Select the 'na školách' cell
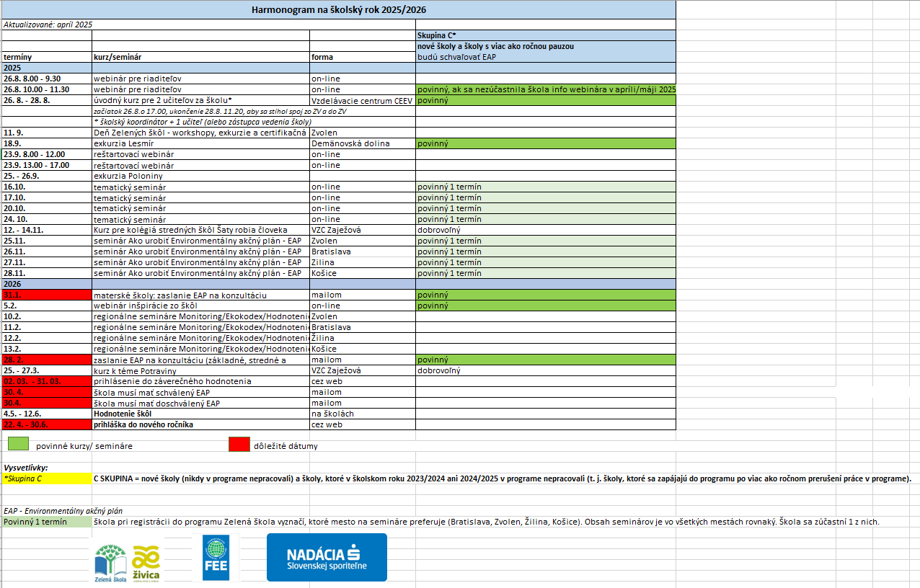The height and width of the screenshot is (588, 920). (x=363, y=414)
